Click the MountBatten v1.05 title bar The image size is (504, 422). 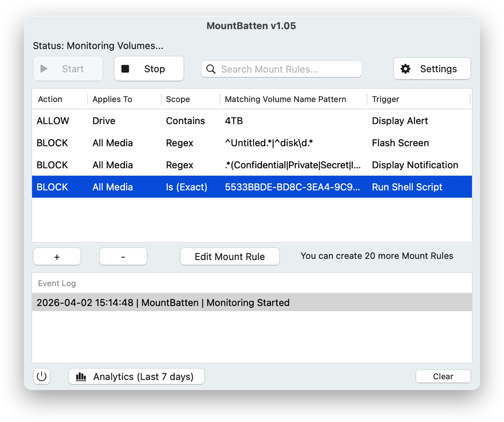coord(251,26)
